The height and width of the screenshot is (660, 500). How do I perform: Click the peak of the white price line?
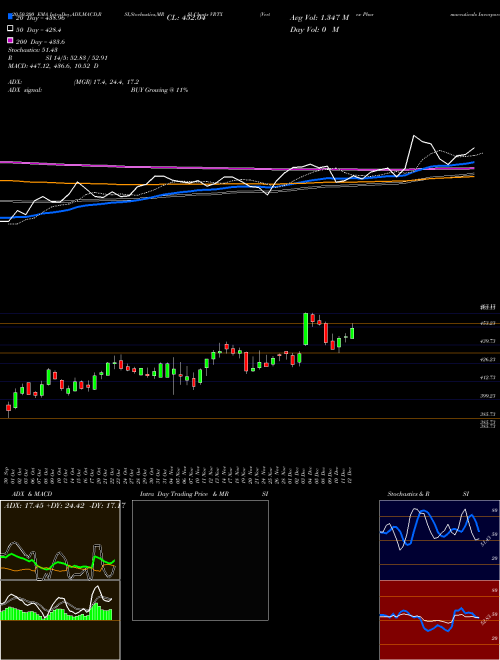(414, 136)
